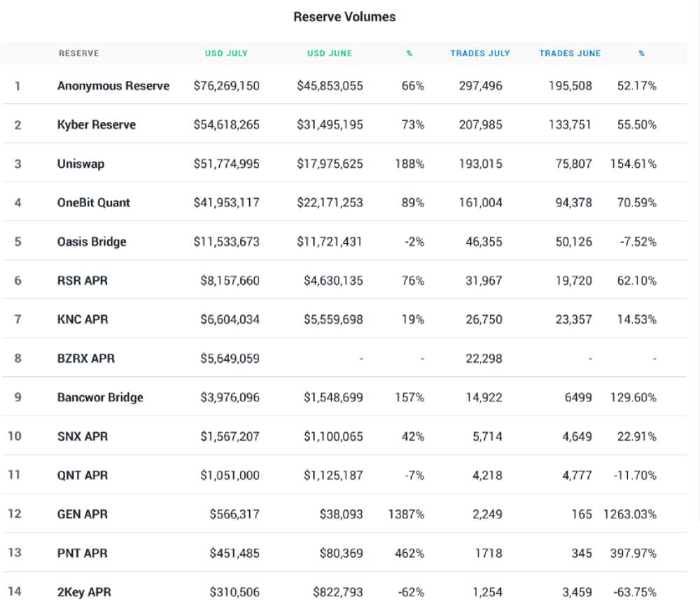
Task: Click the "Uniswap" reserve name
Action: [80, 164]
